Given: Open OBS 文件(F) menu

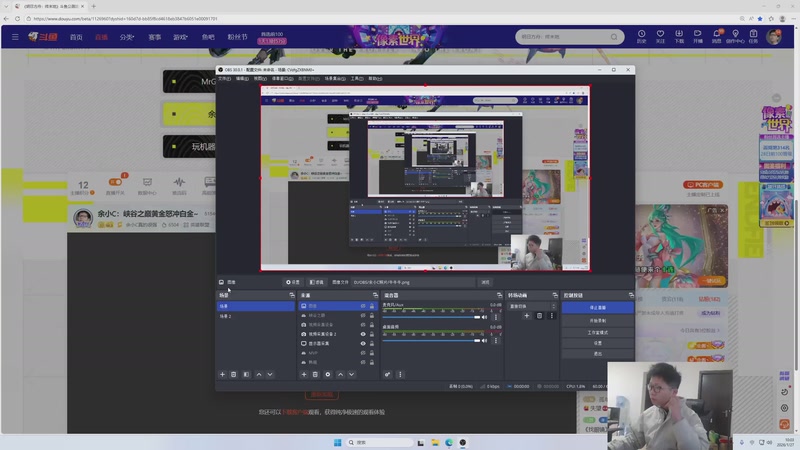Looking at the screenshot, I should 224,79.
